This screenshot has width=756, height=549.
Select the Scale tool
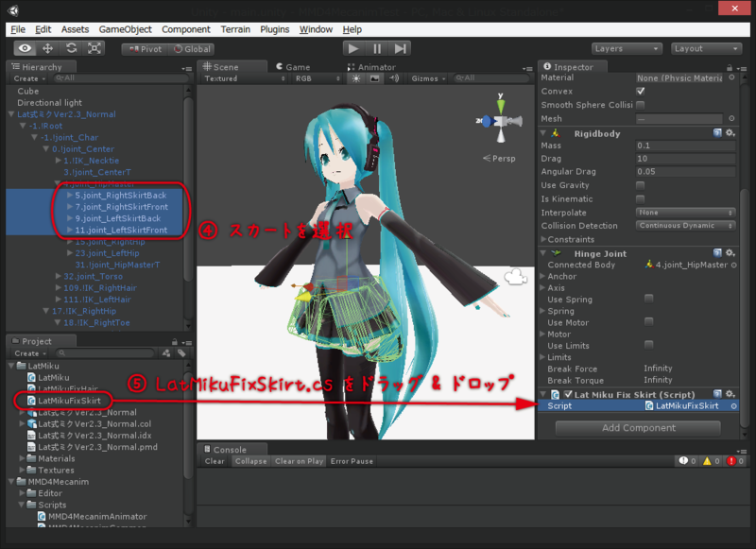coord(94,48)
